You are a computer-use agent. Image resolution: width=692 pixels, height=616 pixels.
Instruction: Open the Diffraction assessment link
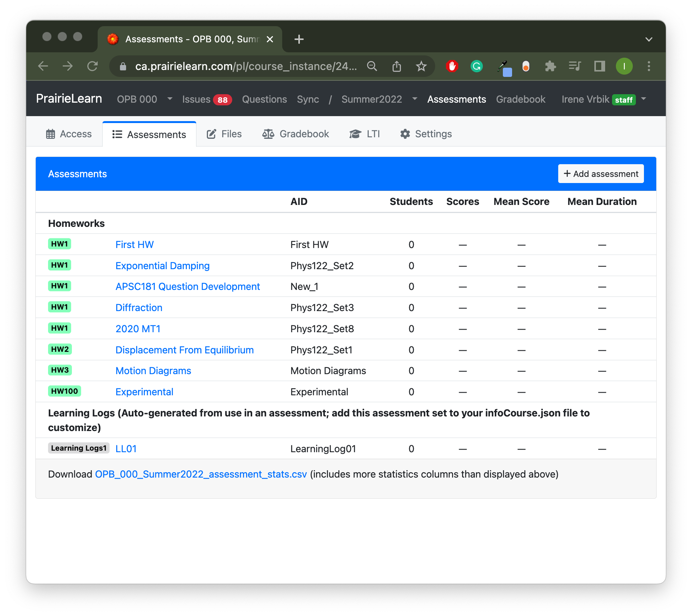(139, 308)
